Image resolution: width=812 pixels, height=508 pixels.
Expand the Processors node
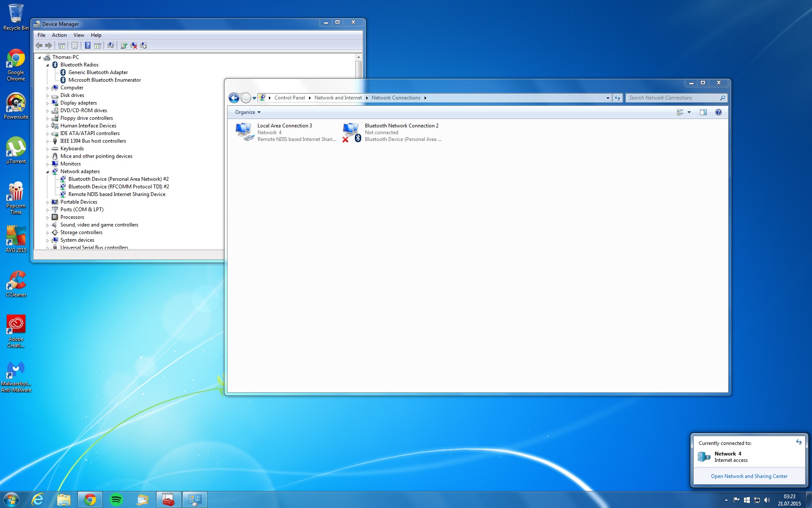(47, 218)
